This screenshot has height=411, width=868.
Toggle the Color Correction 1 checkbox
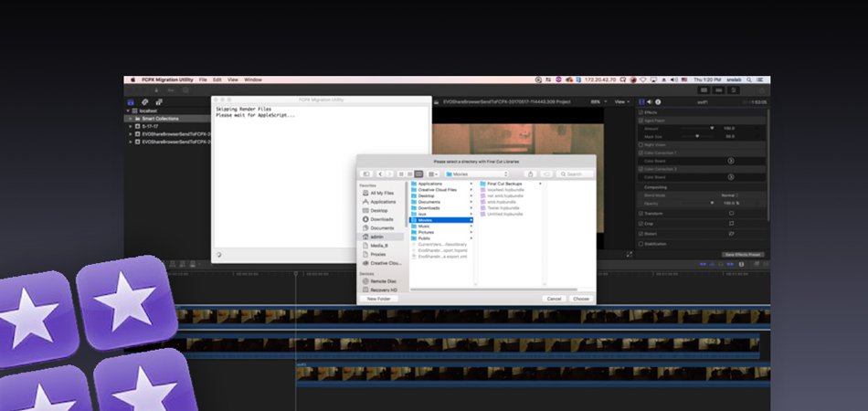pyautogui.click(x=641, y=153)
